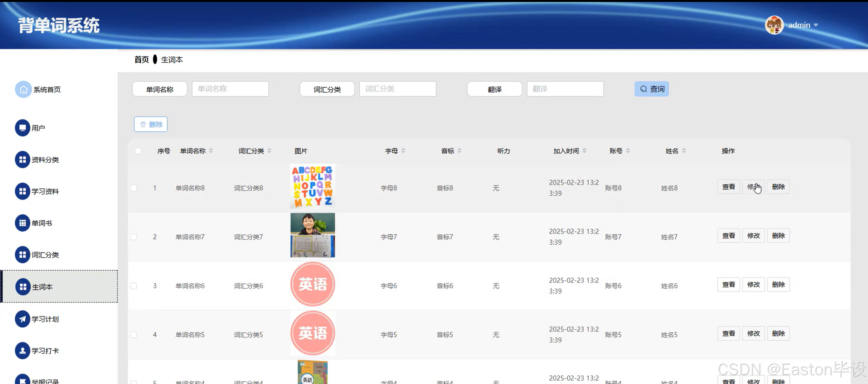This screenshot has width=868, height=384.
Task: Click the 词汇分类8 cell in the table
Action: pyautogui.click(x=248, y=188)
